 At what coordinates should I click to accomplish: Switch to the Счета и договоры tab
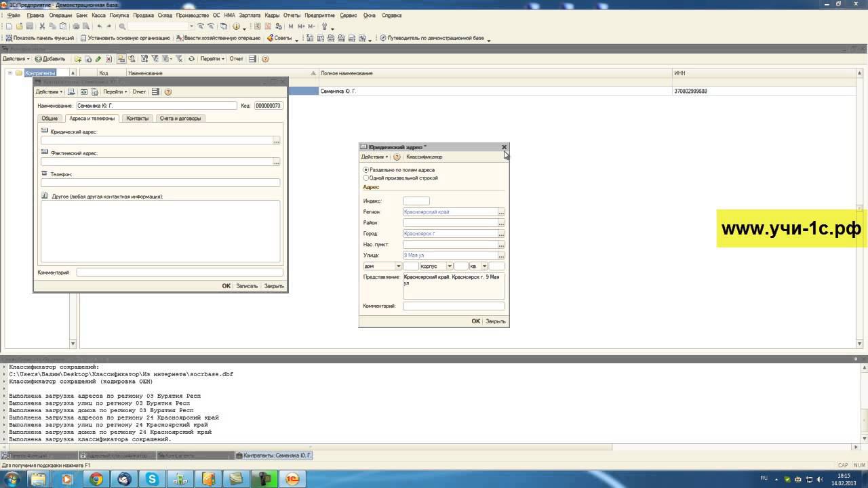(180, 118)
